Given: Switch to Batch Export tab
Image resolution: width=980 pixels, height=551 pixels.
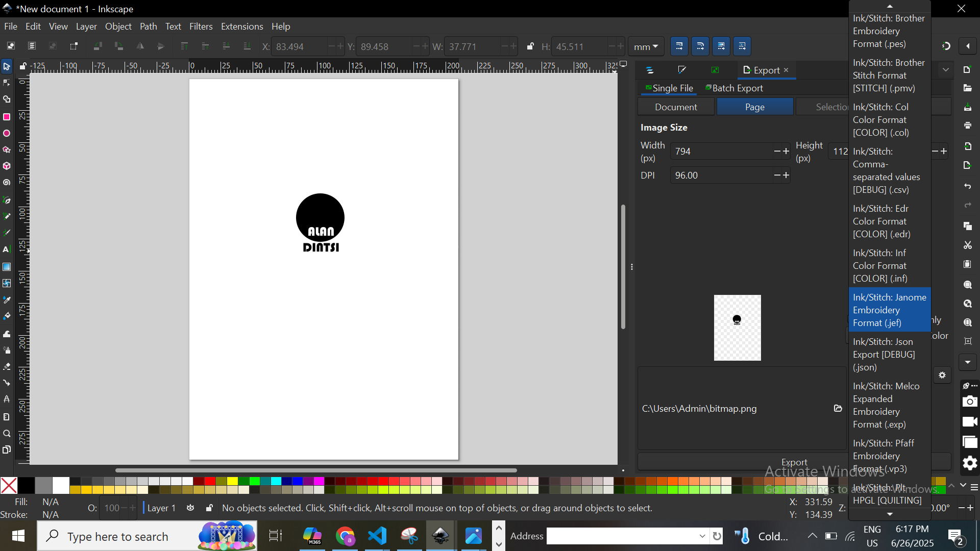Looking at the screenshot, I should coord(734,88).
